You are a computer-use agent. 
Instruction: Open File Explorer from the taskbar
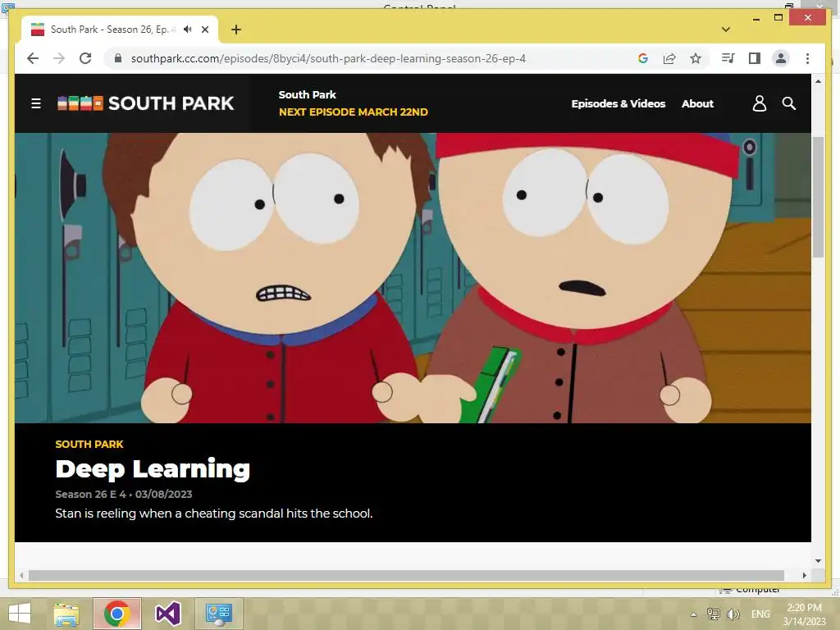pos(66,614)
